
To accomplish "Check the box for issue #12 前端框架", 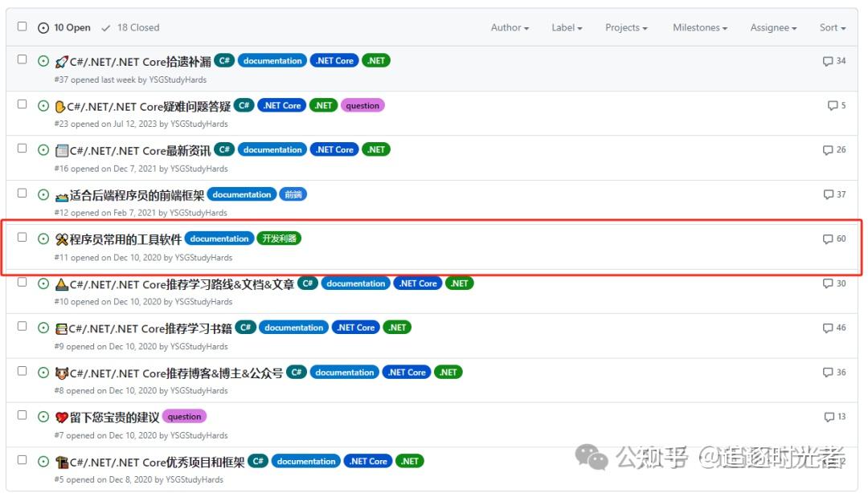I will (x=23, y=194).
